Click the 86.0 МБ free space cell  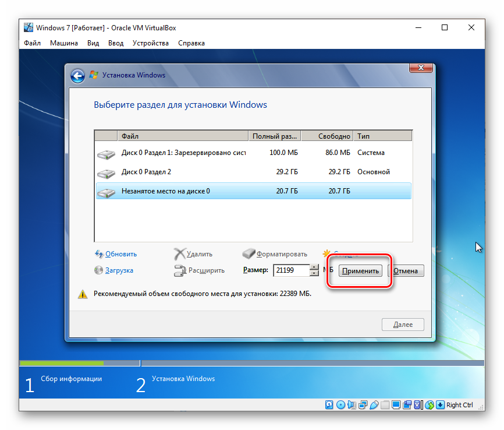(x=338, y=153)
